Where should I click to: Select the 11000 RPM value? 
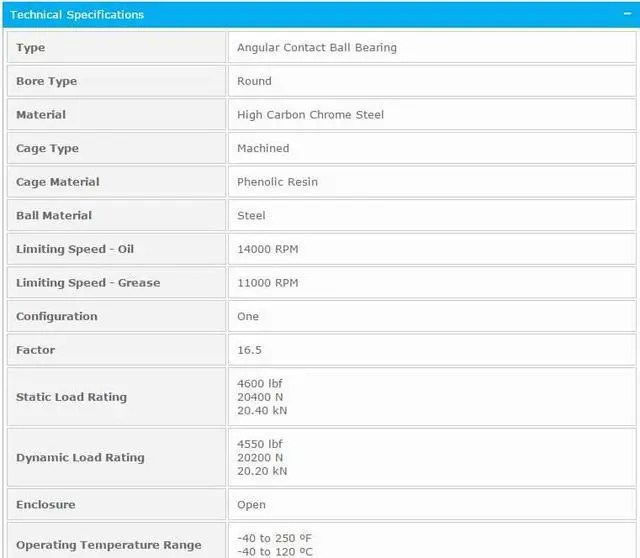pyautogui.click(x=268, y=283)
